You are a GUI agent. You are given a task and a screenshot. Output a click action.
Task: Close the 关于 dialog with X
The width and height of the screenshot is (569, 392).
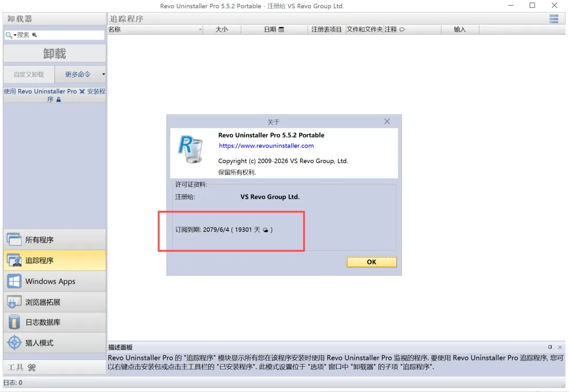point(387,121)
